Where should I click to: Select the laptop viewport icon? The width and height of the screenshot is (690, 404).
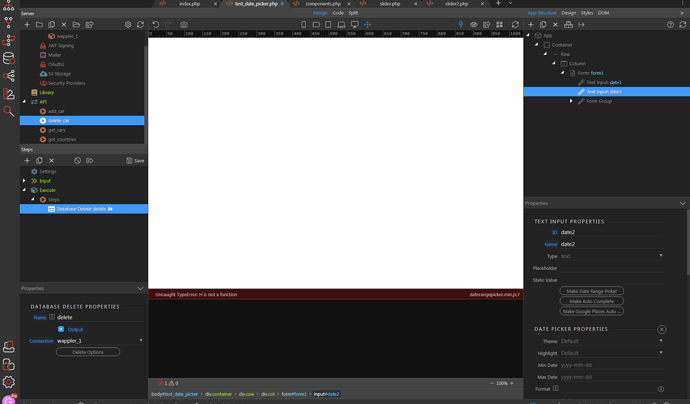341,25
